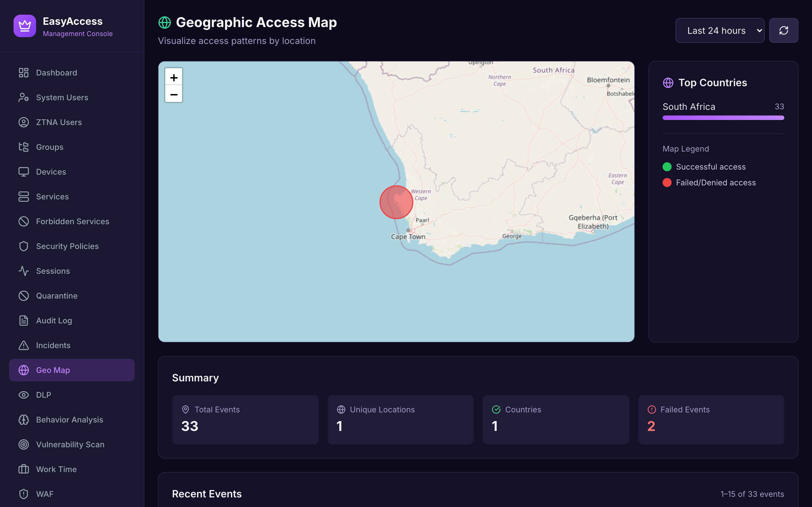Click the EasyAccess crown logo
The height and width of the screenshot is (507, 812).
[25, 26]
